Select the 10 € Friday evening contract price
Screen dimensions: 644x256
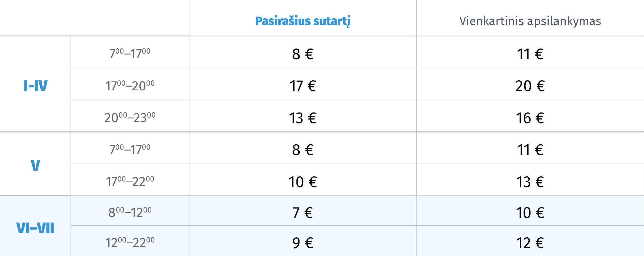pyautogui.click(x=303, y=182)
